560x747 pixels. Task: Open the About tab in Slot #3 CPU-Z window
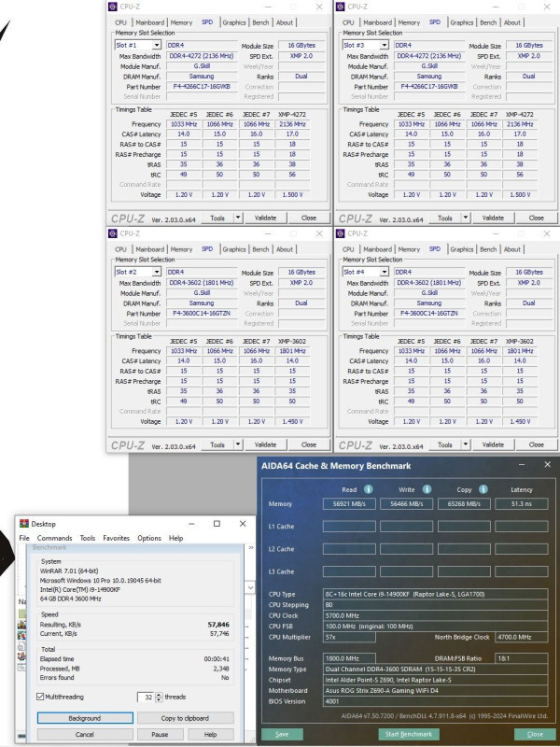[512, 22]
